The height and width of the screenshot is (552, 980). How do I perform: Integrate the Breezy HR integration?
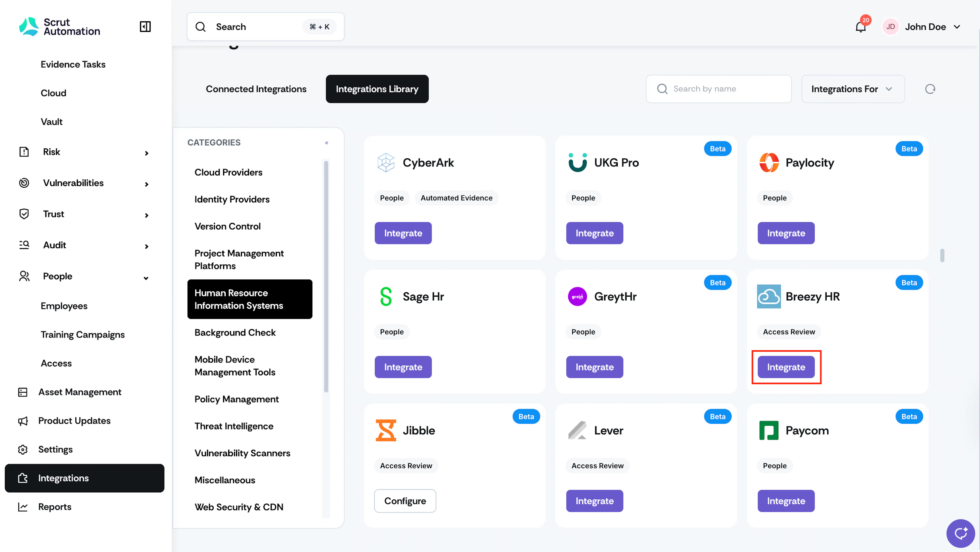coord(786,367)
